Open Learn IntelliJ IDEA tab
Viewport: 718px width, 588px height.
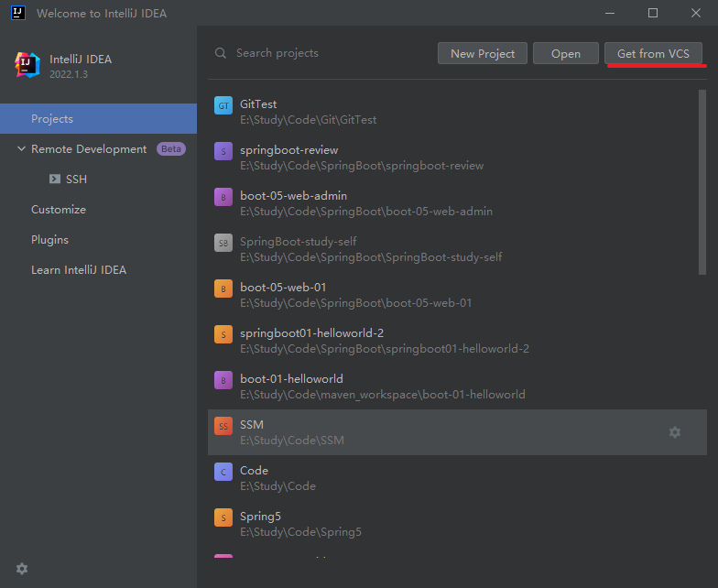tap(79, 269)
